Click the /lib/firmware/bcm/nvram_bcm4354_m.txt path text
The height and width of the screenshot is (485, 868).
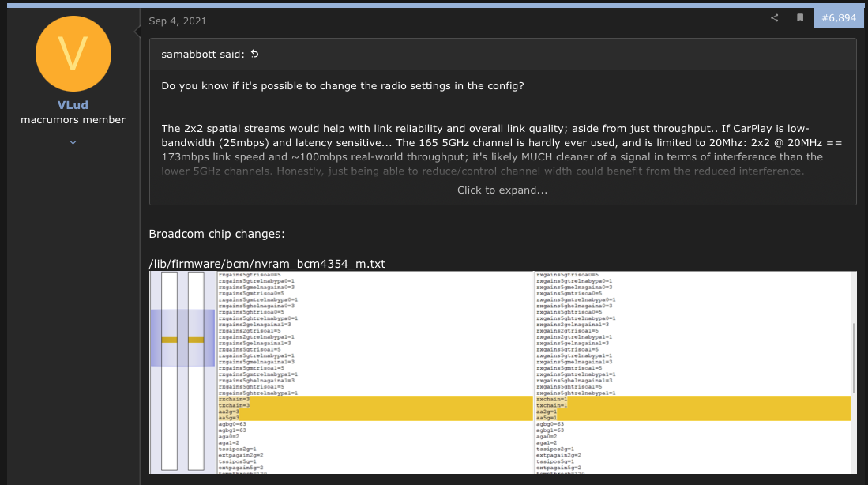tap(267, 264)
